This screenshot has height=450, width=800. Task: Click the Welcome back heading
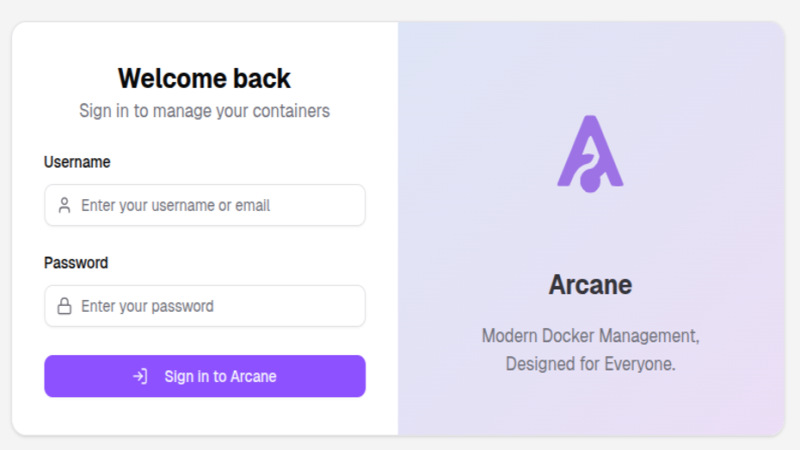point(204,78)
